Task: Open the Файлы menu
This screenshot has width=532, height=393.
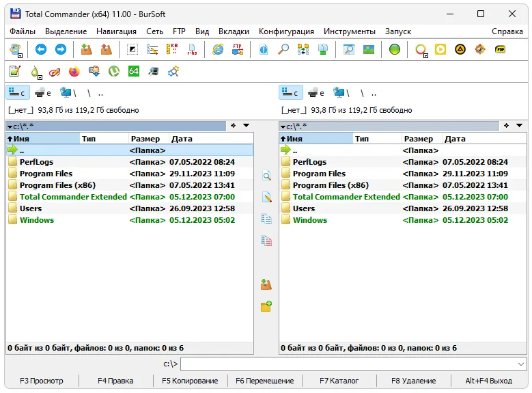Action: [23, 31]
